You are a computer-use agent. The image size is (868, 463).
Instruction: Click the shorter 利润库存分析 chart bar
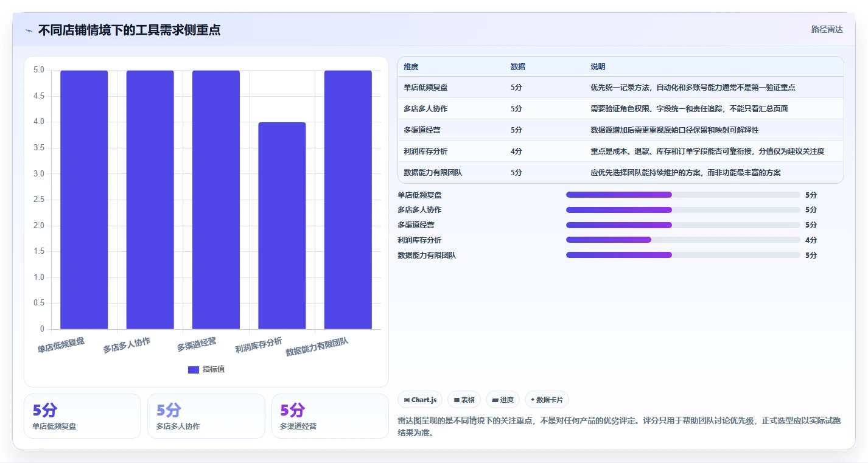point(282,226)
